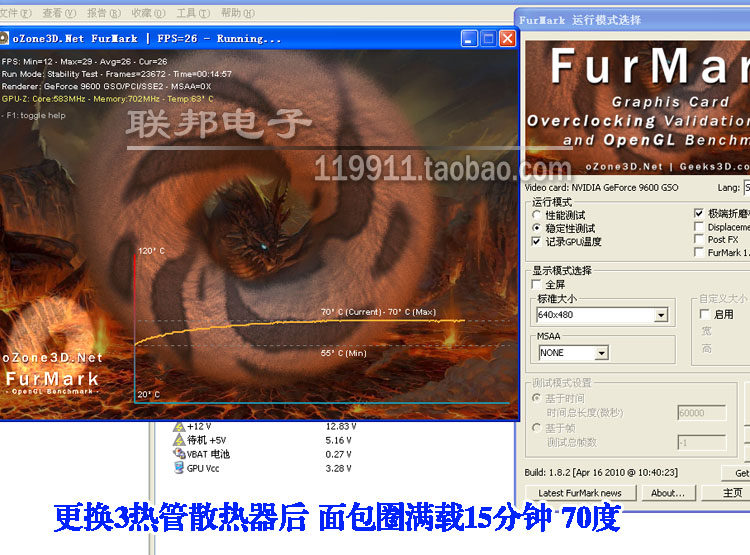Close the FurMark rendering window
The width and height of the screenshot is (750, 555).
[x=507, y=39]
